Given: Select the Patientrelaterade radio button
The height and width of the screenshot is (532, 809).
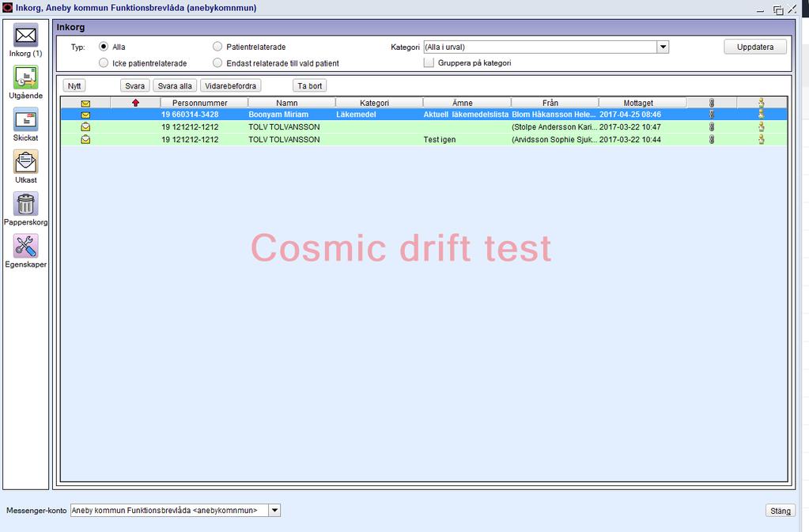Looking at the screenshot, I should pyautogui.click(x=217, y=47).
